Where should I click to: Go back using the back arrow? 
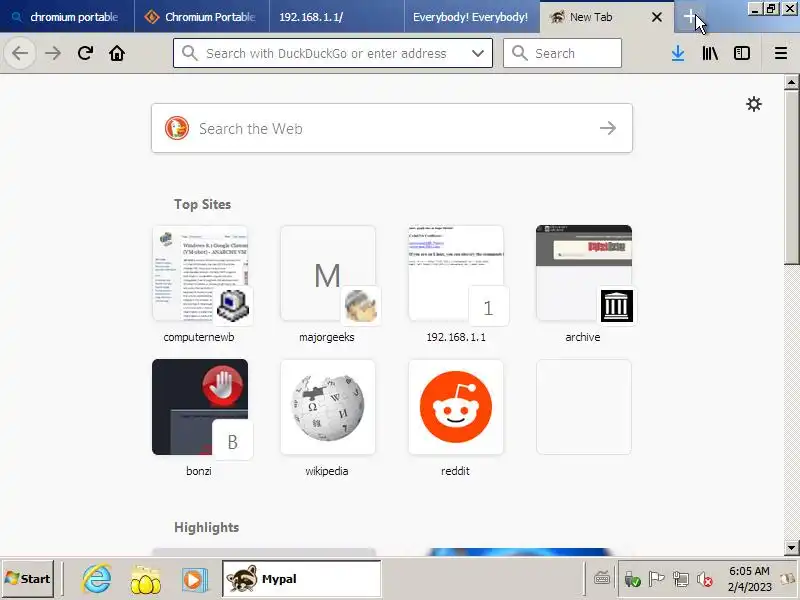[20, 53]
